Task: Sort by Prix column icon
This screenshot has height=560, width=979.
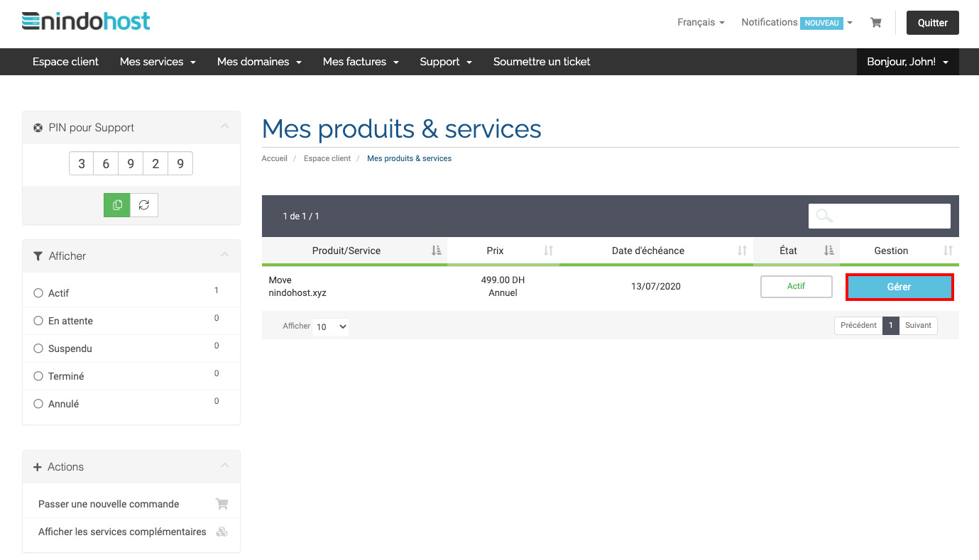Action: pos(548,251)
